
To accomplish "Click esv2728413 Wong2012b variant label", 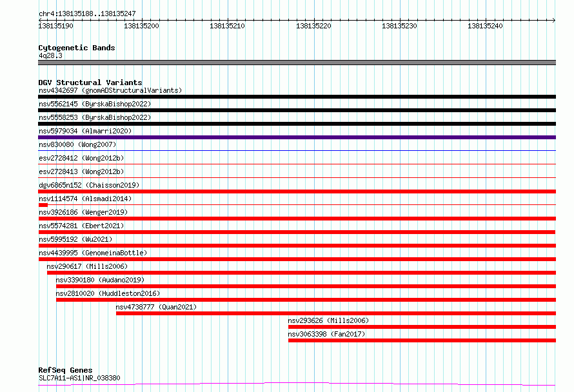I will [x=81, y=171].
